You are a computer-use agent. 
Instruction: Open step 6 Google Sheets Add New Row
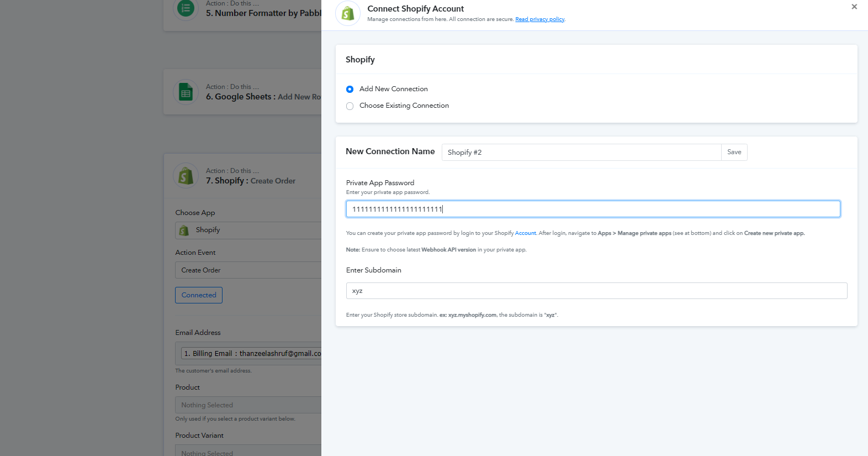point(263,97)
